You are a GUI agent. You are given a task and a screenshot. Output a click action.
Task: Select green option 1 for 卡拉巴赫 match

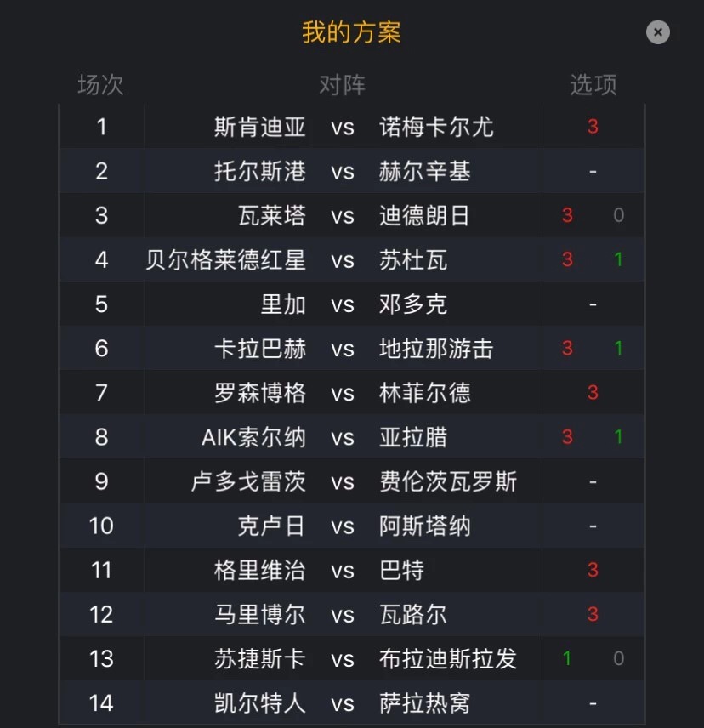(618, 348)
